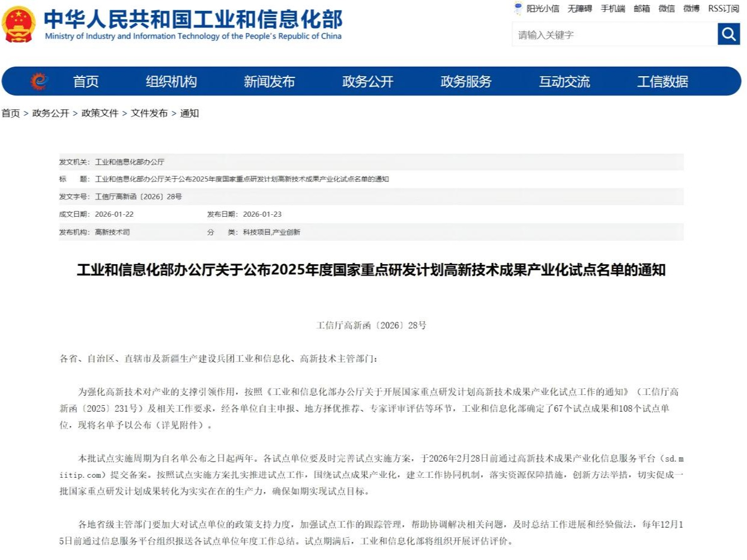Open the 微信 link at top
747x560 pixels.
[x=667, y=8]
